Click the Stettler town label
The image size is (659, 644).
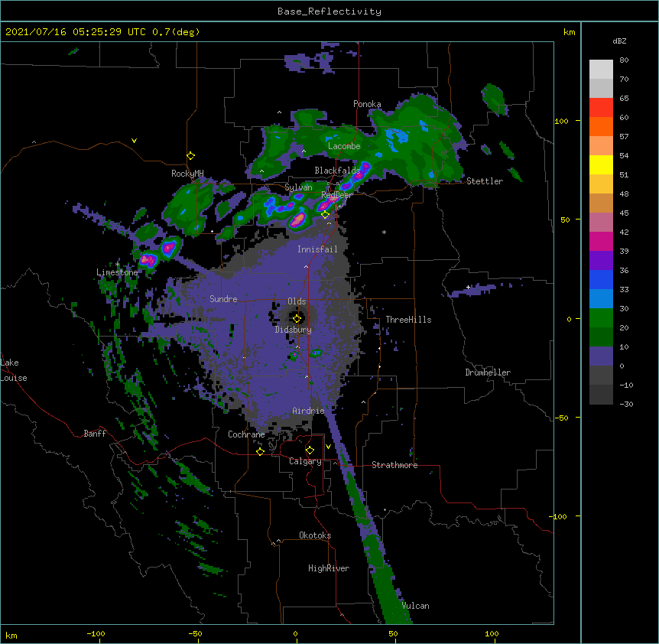(485, 181)
